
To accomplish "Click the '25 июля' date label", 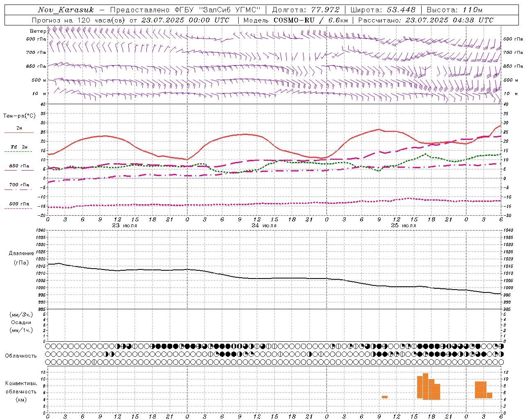I will 404,226.
